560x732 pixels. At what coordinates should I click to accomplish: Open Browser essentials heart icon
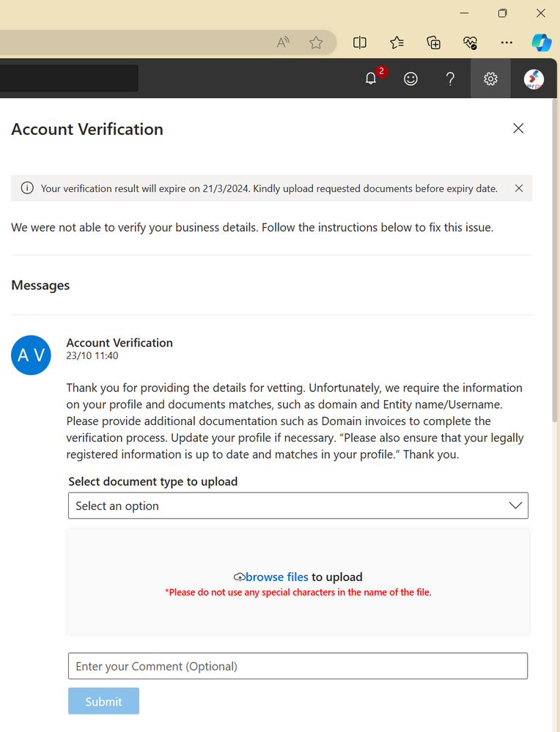pos(470,43)
